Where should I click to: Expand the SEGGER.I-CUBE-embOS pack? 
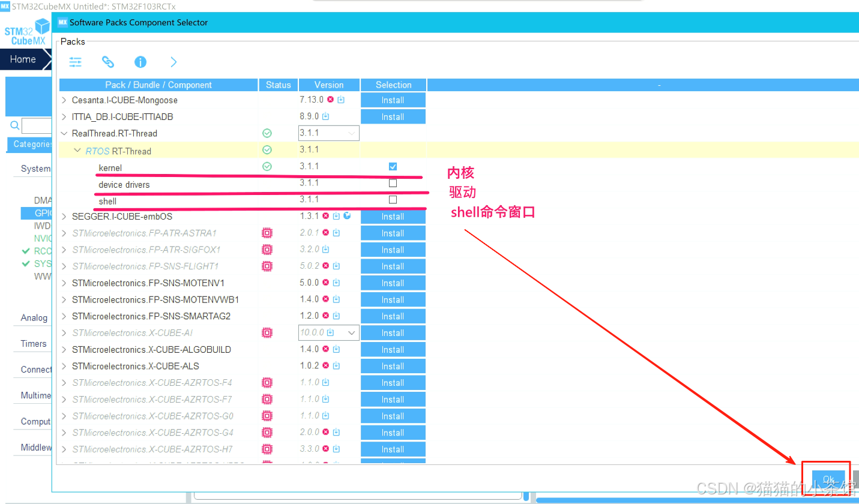pos(64,216)
